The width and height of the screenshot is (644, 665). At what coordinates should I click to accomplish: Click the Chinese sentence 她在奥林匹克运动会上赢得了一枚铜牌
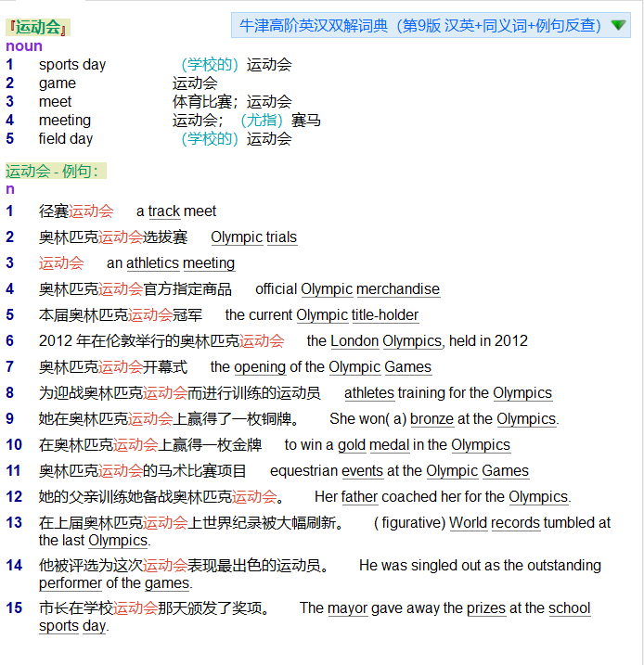[169, 418]
